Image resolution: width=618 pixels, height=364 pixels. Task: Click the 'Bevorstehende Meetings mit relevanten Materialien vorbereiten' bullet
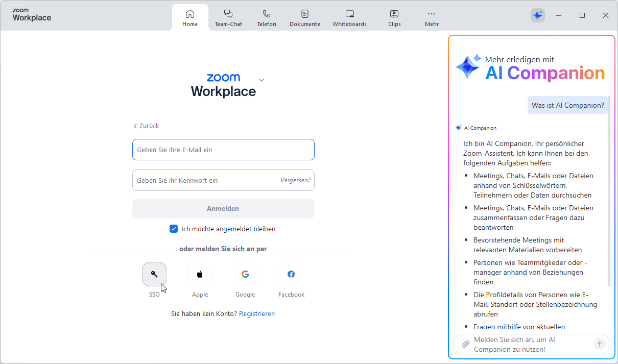pyautogui.click(x=528, y=245)
